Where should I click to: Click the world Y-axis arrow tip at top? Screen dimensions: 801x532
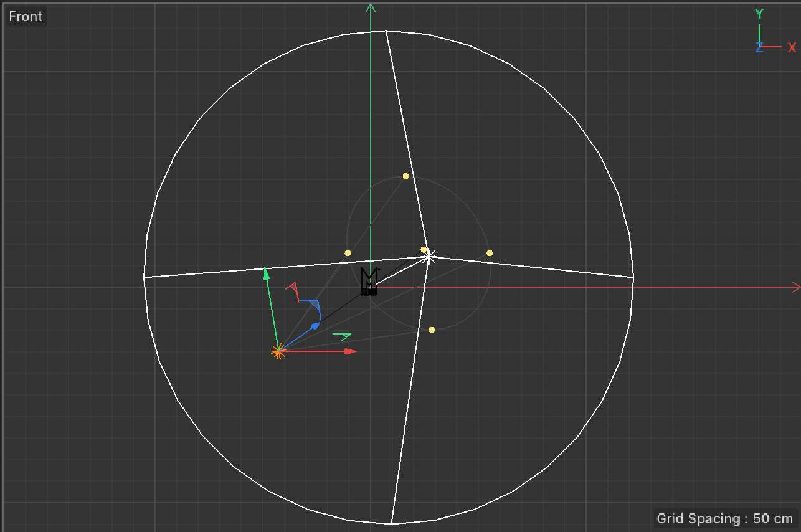point(371,7)
